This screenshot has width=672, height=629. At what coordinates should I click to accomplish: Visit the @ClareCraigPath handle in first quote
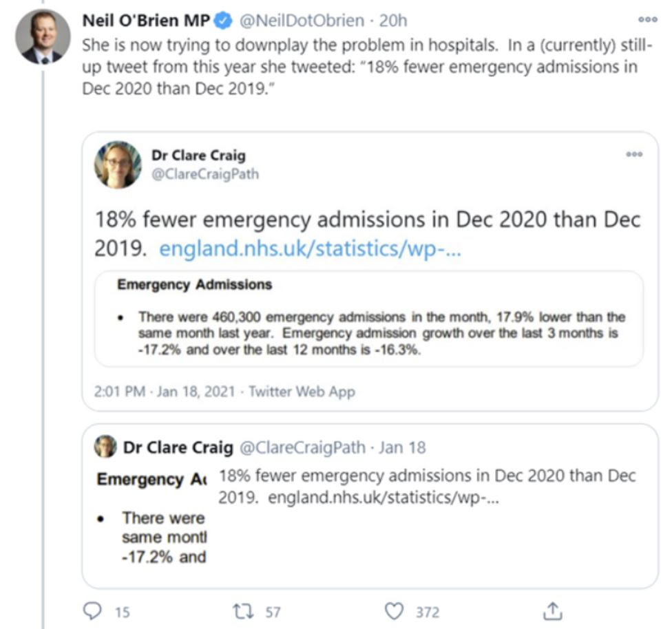tap(205, 174)
